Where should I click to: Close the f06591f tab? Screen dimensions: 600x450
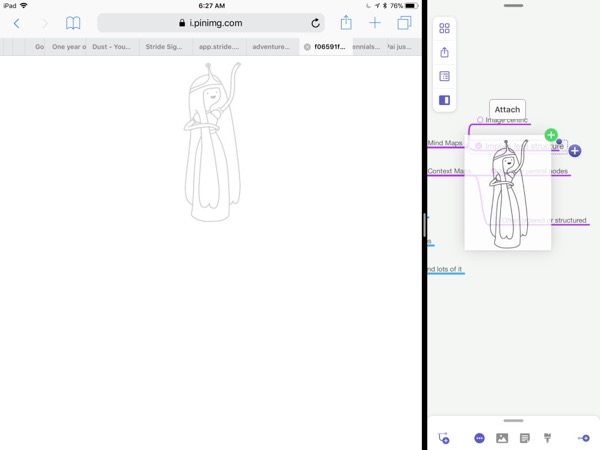(307, 47)
